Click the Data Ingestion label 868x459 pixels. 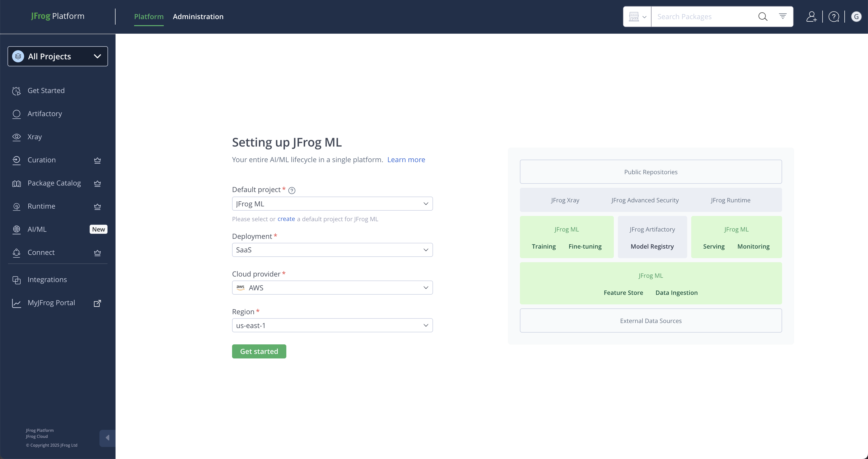[x=676, y=293]
